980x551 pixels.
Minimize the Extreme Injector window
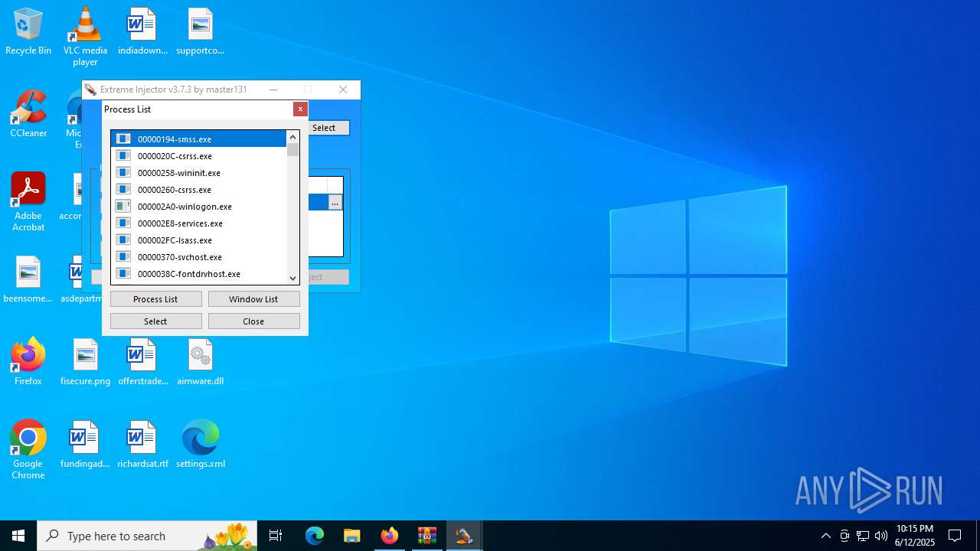point(273,90)
